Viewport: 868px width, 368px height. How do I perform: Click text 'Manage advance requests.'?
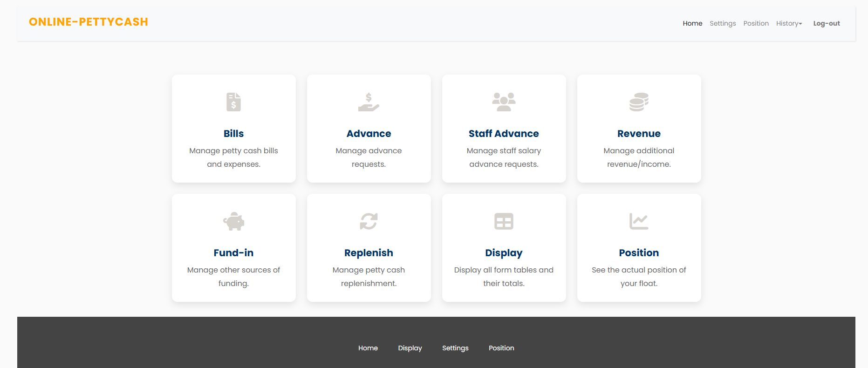369,157
